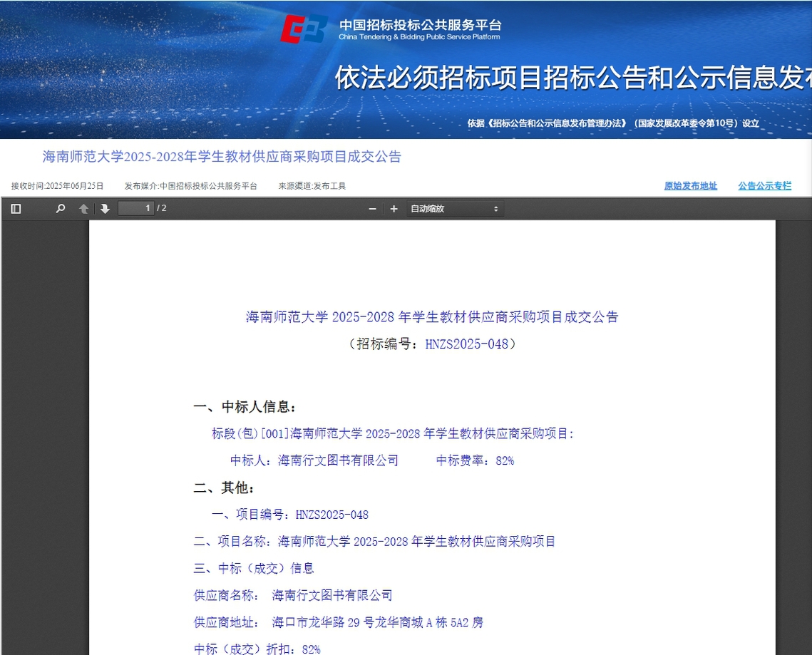Click the 一、中标人信息 section heading

coord(245,407)
